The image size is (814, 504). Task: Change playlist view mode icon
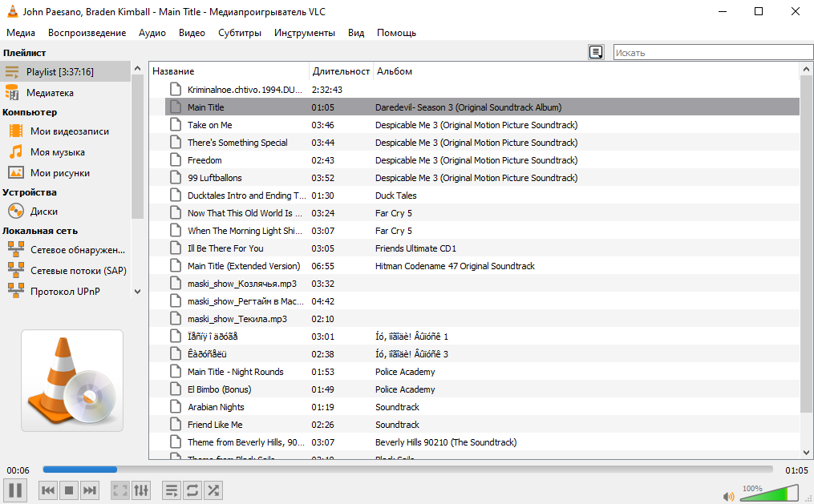point(596,52)
